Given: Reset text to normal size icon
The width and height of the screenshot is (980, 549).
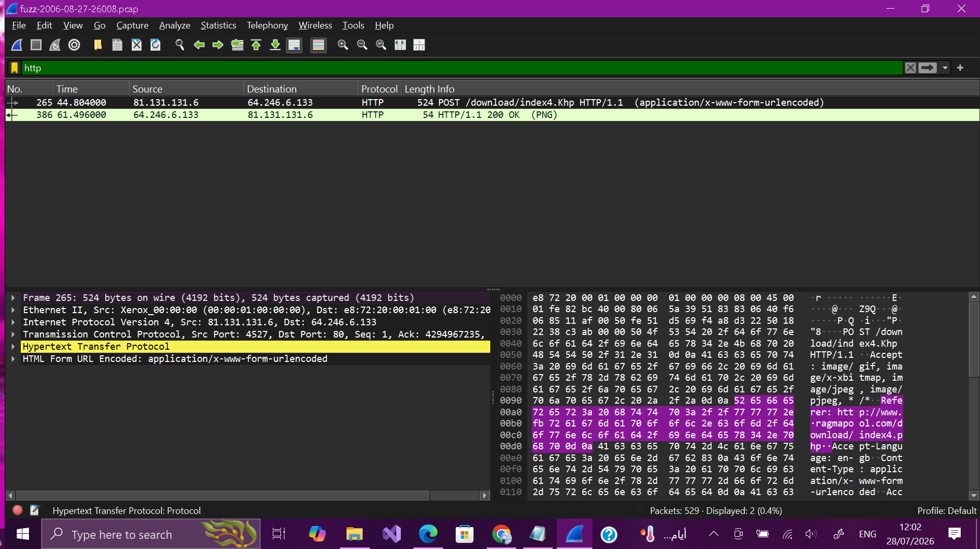Looking at the screenshot, I should point(381,45).
